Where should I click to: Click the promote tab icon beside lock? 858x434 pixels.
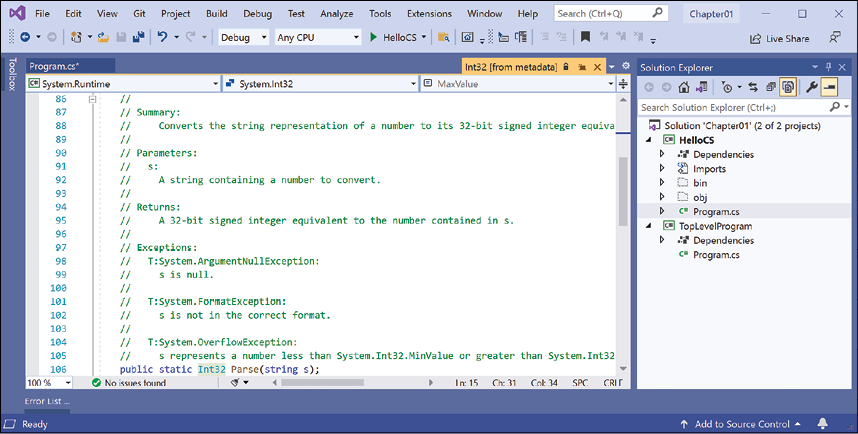click(x=582, y=67)
